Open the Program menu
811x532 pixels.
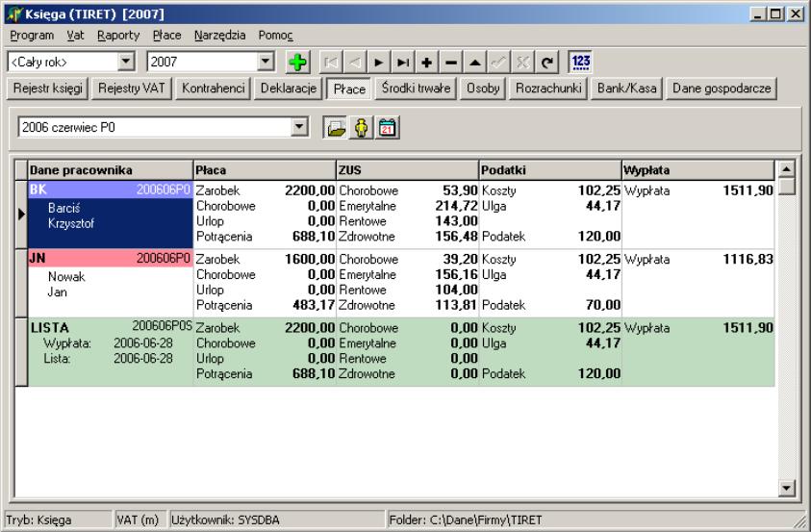pos(32,36)
